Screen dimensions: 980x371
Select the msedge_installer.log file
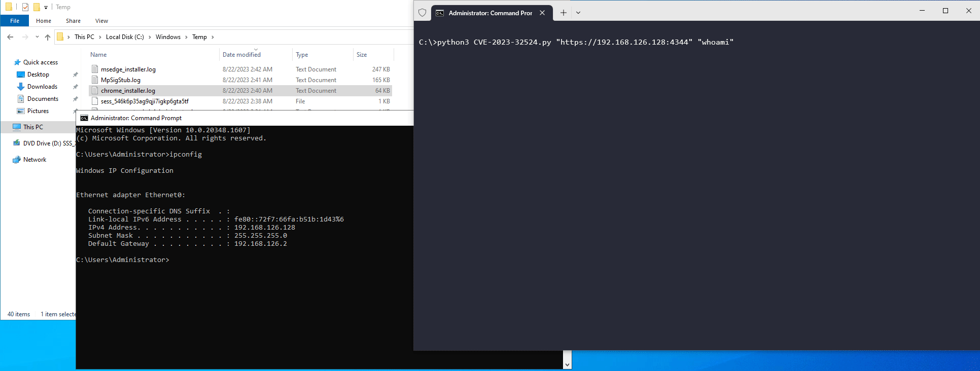[x=128, y=69]
